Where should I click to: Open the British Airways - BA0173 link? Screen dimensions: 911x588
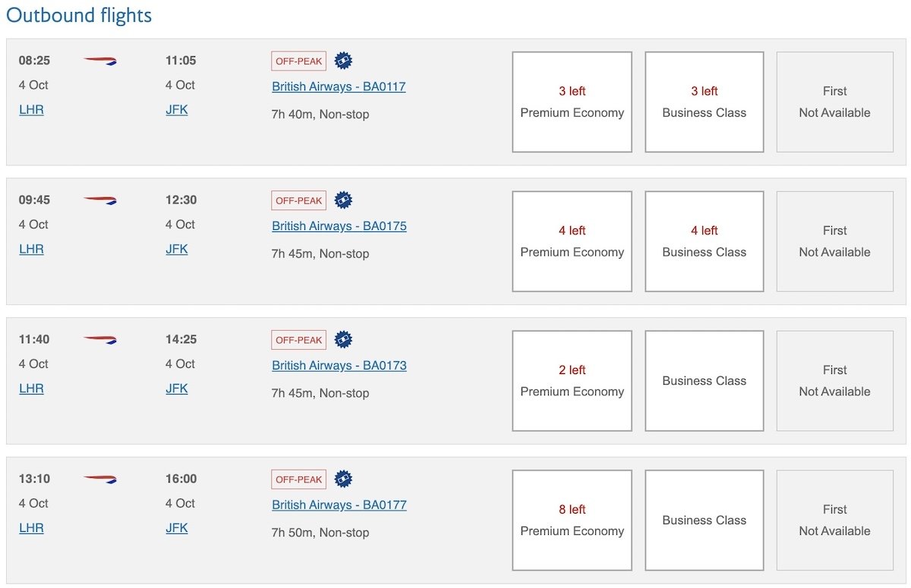coord(339,366)
